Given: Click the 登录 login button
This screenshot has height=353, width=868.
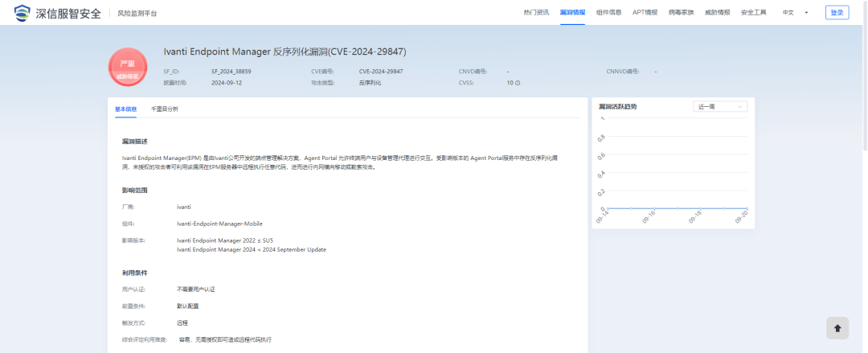Looking at the screenshot, I should pyautogui.click(x=837, y=13).
